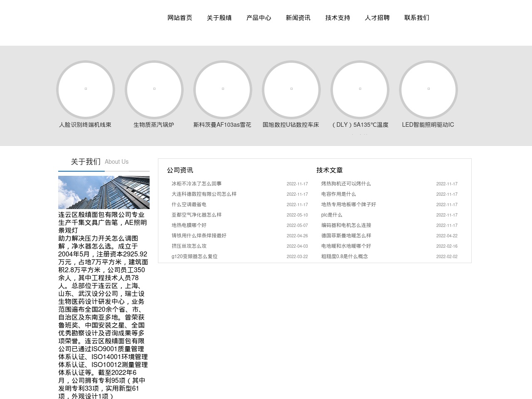Click date 2022-02-16 in 技术文章 list
Viewport: 532px width, 399px height.
[447, 246]
